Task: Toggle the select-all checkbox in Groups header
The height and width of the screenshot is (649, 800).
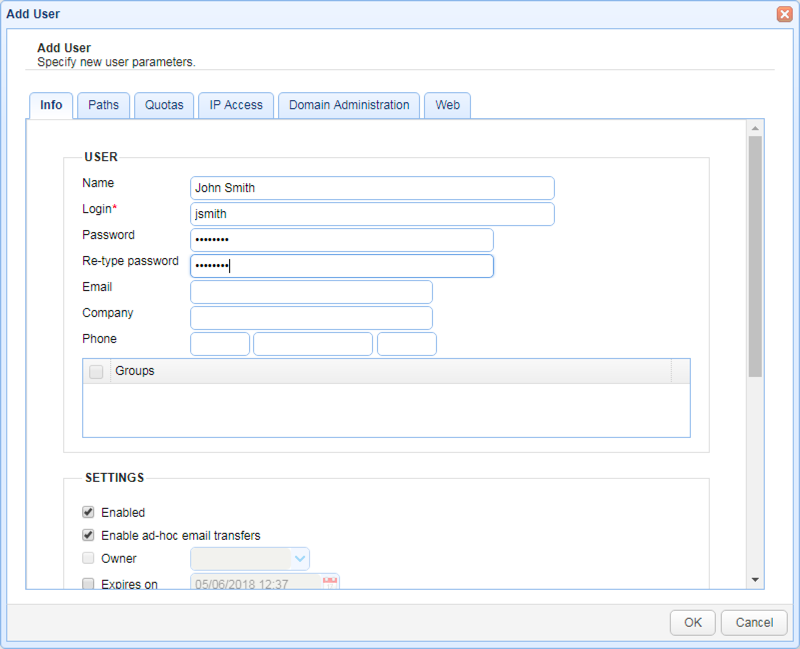Action: pos(96,371)
